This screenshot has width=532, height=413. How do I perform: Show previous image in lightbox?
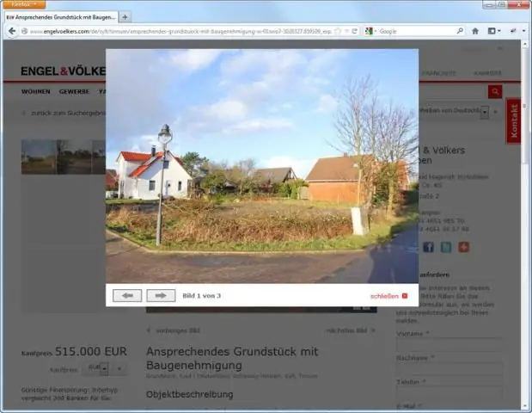click(127, 295)
